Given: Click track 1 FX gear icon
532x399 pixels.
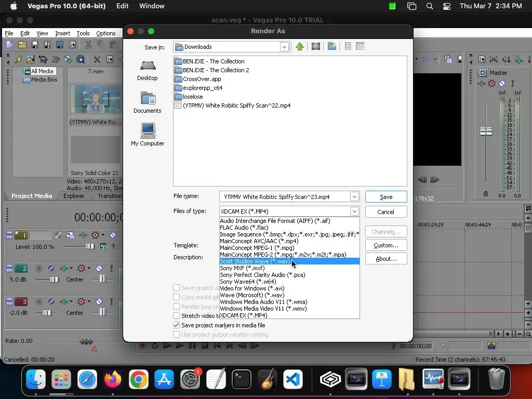Looking at the screenshot, I should click(96, 235).
